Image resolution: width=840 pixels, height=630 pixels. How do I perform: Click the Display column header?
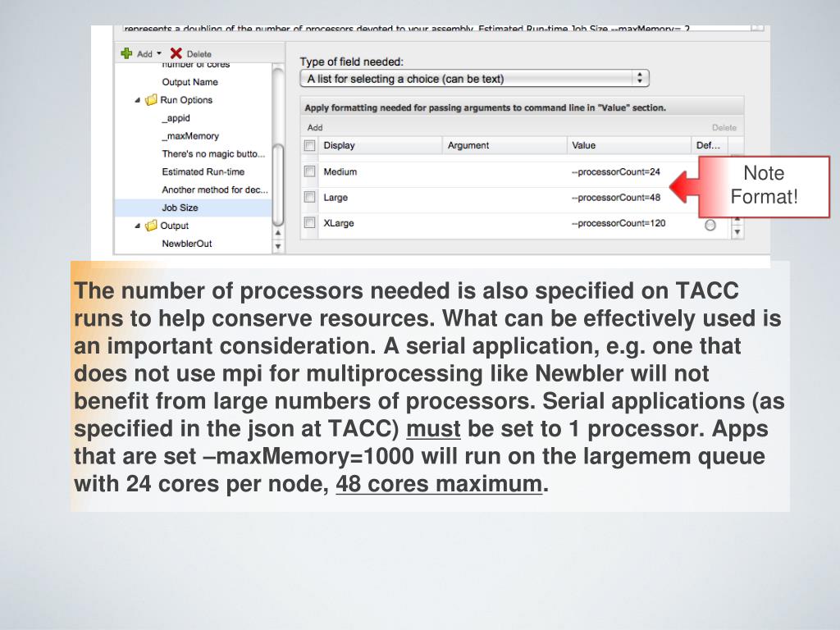pyautogui.click(x=381, y=145)
